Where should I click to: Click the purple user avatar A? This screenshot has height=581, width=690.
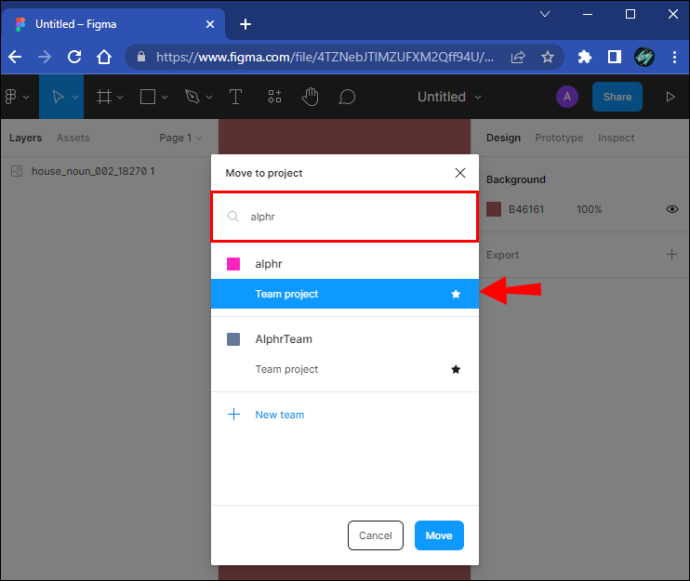point(567,96)
